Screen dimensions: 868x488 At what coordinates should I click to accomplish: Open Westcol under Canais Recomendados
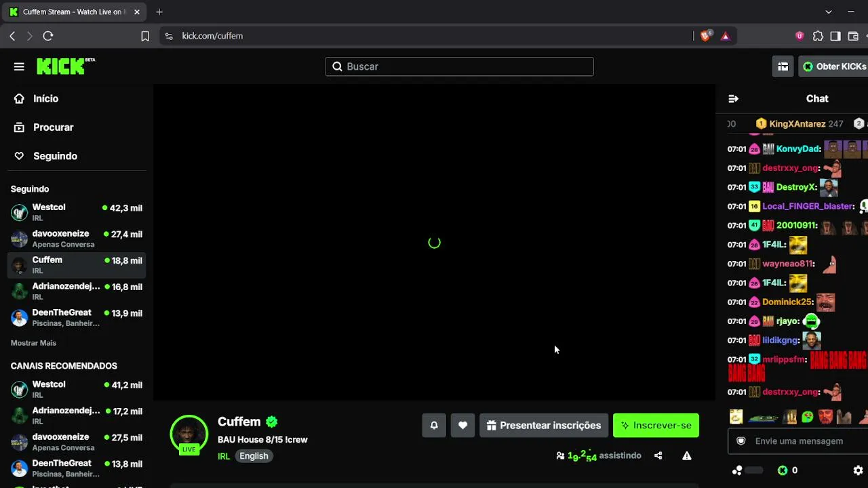click(77, 389)
